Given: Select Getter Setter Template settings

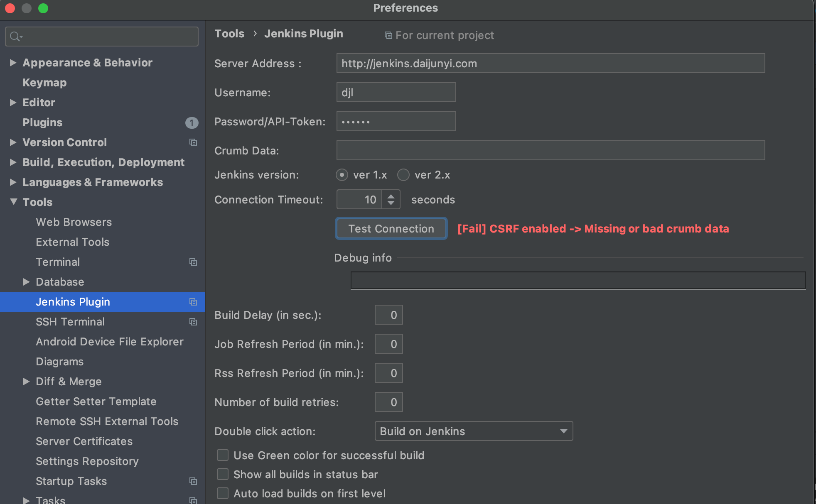Looking at the screenshot, I should (96, 401).
